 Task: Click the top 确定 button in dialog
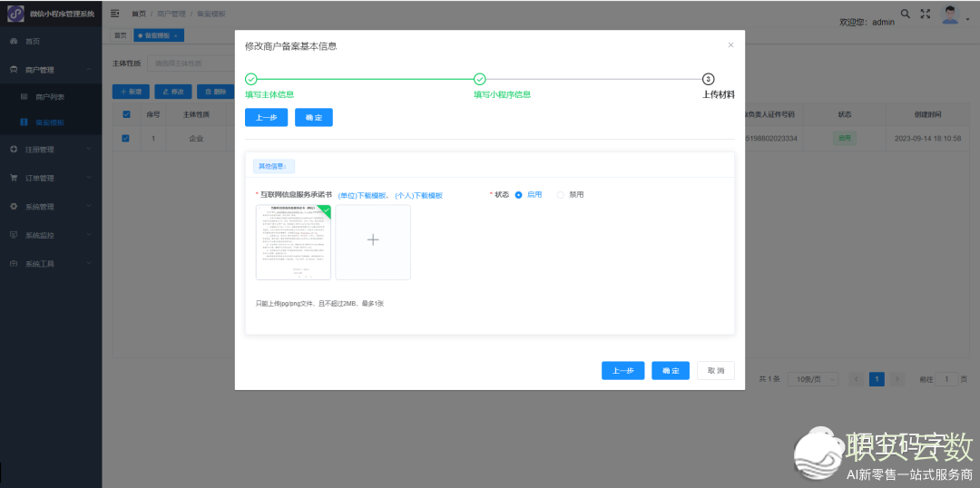[314, 118]
